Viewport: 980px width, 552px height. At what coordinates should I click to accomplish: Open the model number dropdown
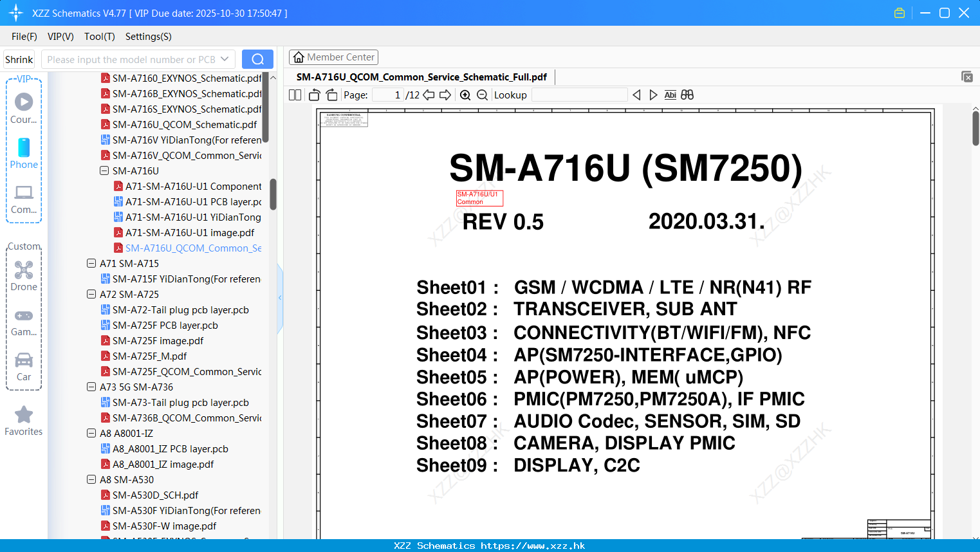pyautogui.click(x=225, y=59)
